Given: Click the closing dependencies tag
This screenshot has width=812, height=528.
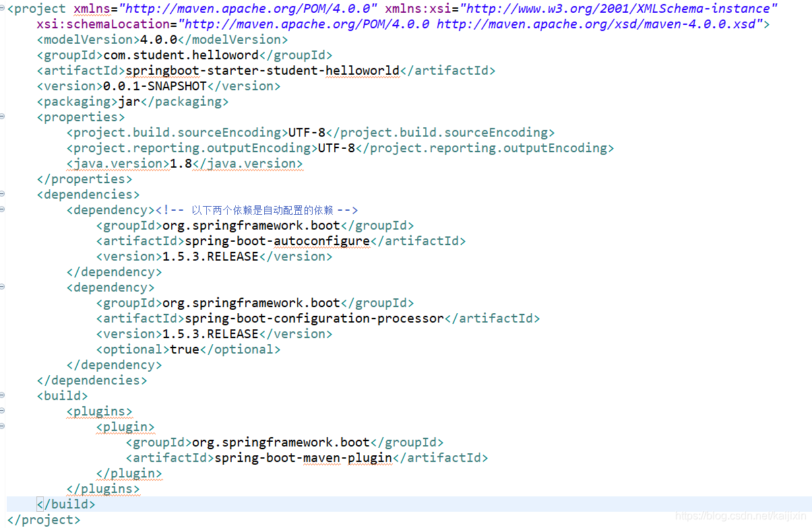Looking at the screenshot, I should 92,381.
